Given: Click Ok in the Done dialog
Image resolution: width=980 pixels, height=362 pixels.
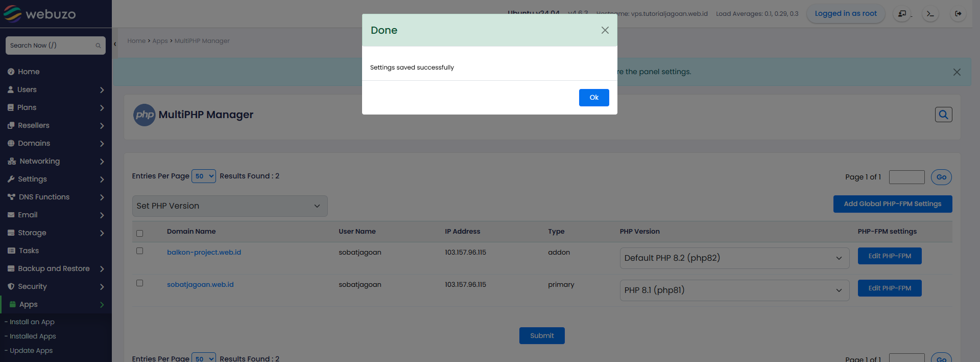Looking at the screenshot, I should click(x=594, y=98).
